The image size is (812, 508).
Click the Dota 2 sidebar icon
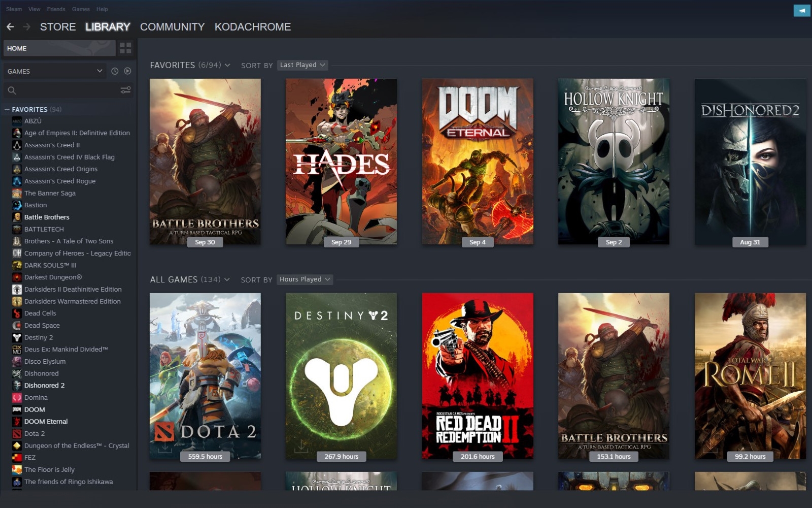(x=17, y=433)
